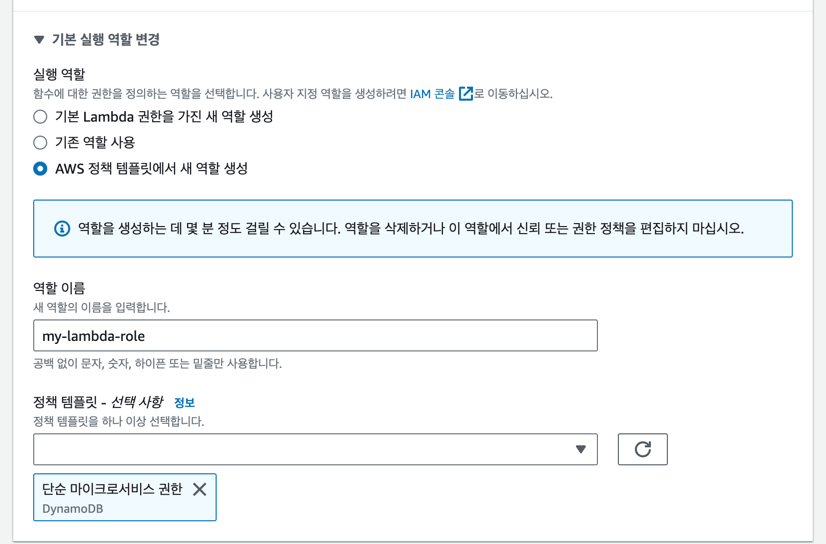Open the 정보 link next to 정책 템플릿
826x544 pixels.
point(184,403)
